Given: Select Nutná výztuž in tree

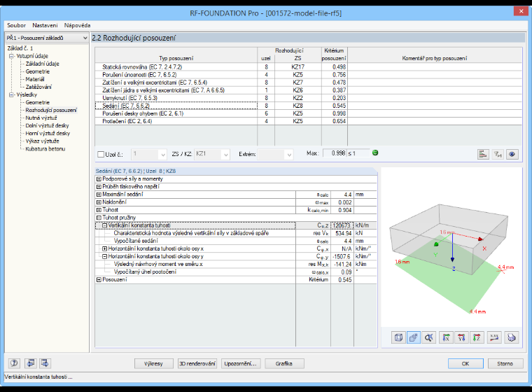Looking at the screenshot, I should click(41, 118).
